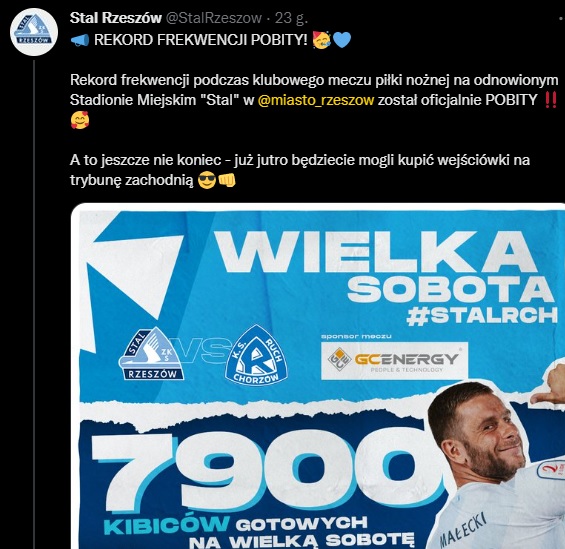Screen dimensions: 565x549
Task: Open the Stal Rzeszów profile avatar
Action: tap(34, 32)
